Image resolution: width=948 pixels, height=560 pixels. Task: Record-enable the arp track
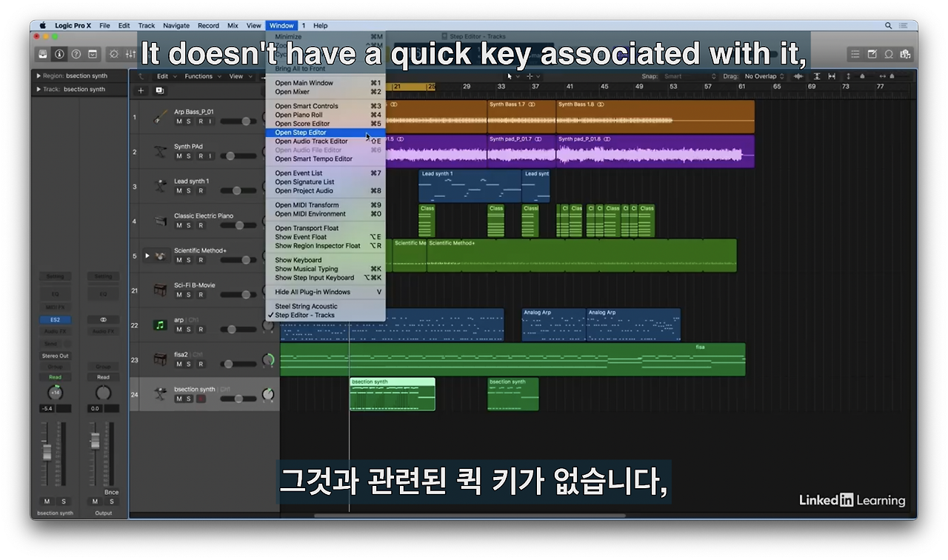pos(200,330)
